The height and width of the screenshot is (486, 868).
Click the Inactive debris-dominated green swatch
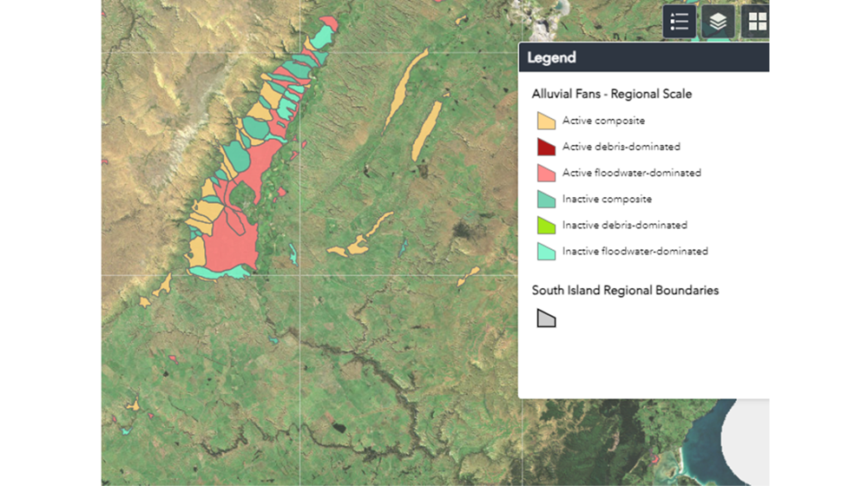(x=546, y=225)
